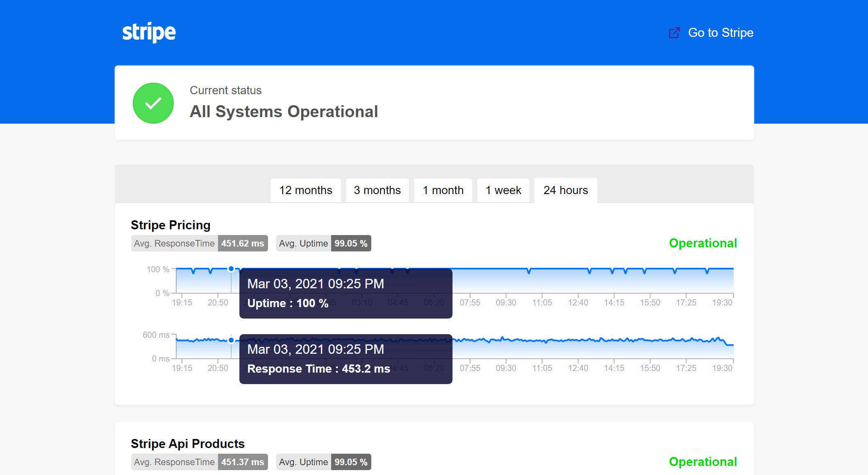This screenshot has width=868, height=475.
Task: Switch to the 3 months tab
Action: [x=377, y=190]
